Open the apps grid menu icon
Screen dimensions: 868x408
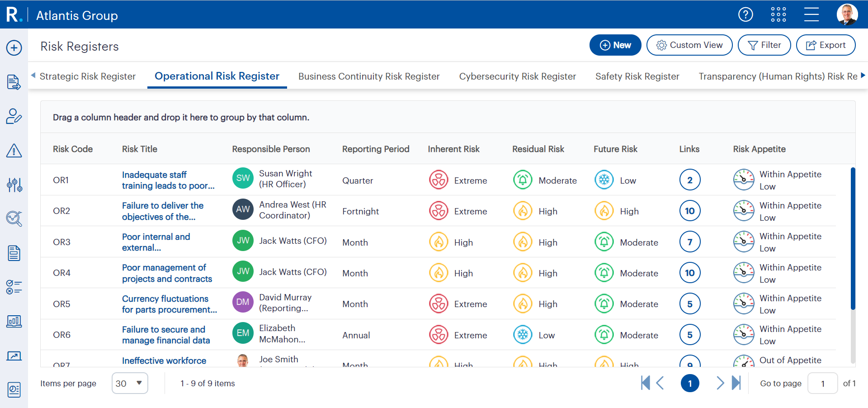point(778,14)
